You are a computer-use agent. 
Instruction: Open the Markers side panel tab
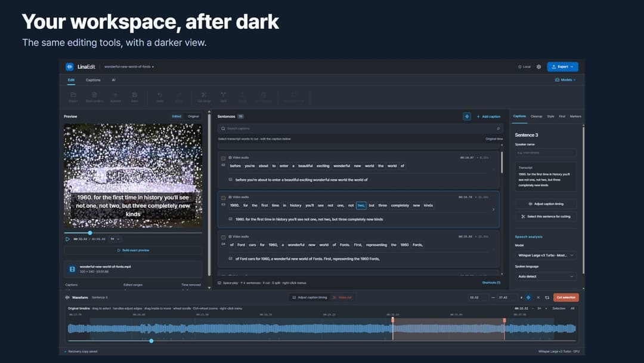click(575, 116)
